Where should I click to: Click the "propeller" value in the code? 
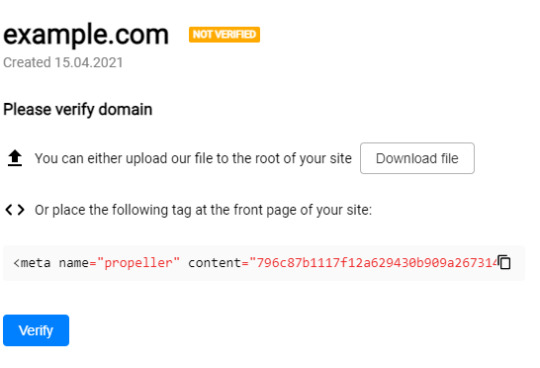(x=138, y=263)
